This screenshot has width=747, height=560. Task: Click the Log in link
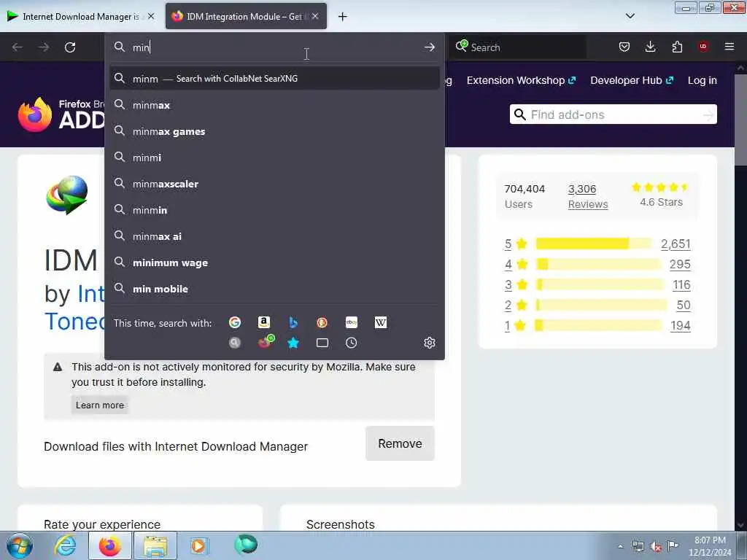(x=702, y=80)
